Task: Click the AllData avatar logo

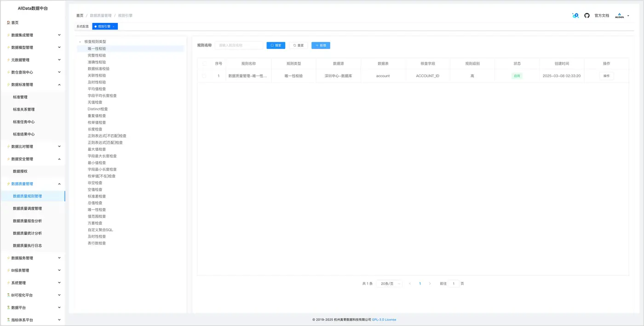Action: pos(620,16)
